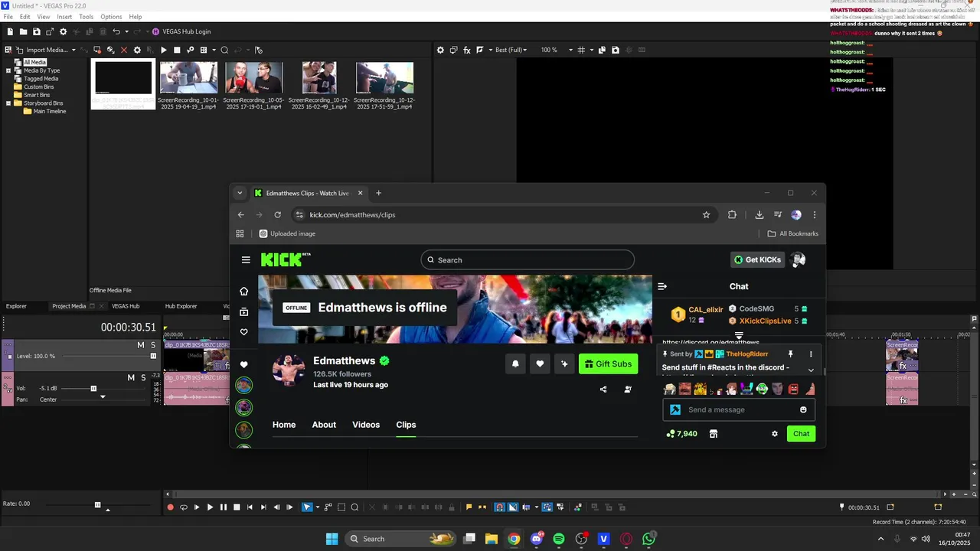
Task: Open preview quality Best (Full) dropdown
Action: 511,50
